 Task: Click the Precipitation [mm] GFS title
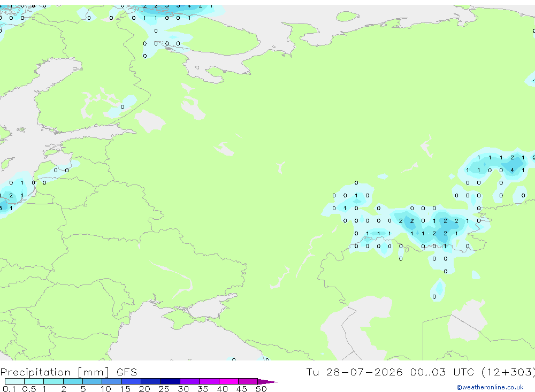click(x=68, y=372)
